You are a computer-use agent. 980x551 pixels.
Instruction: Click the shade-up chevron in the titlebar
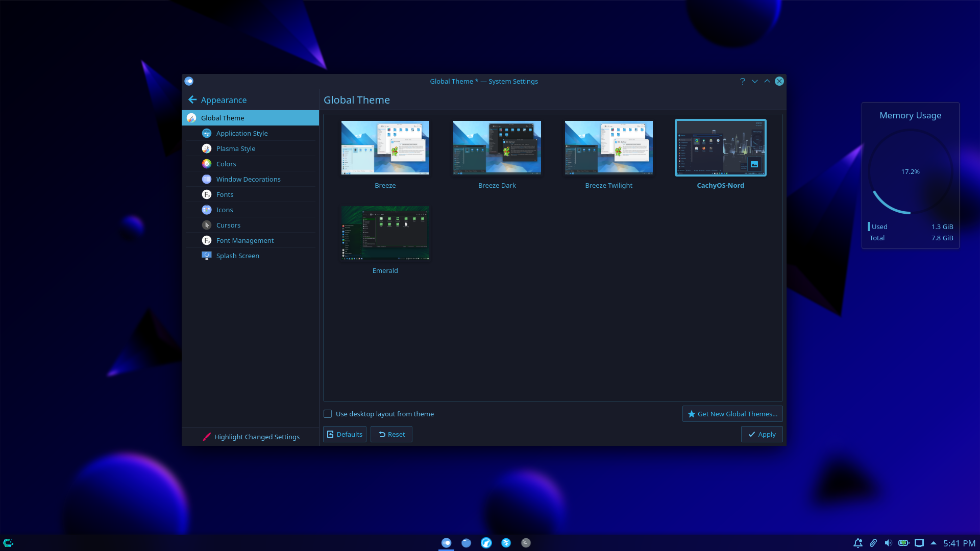pos(767,81)
